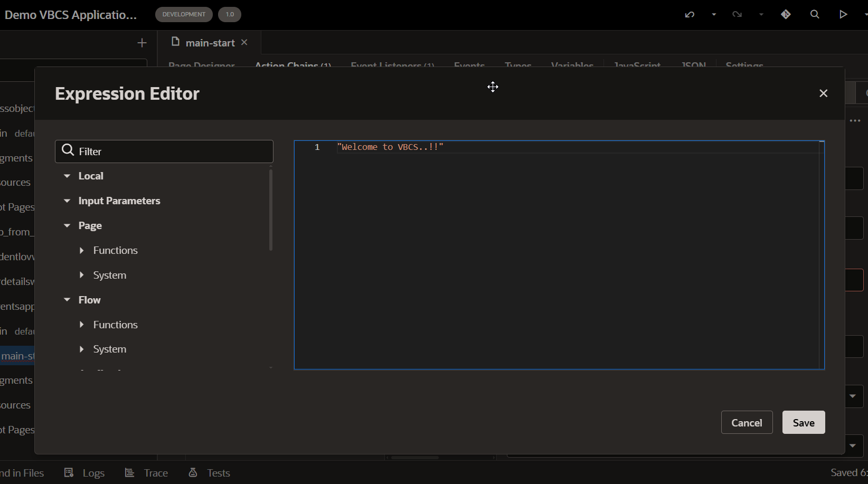Click into the Filter search field

(164, 151)
